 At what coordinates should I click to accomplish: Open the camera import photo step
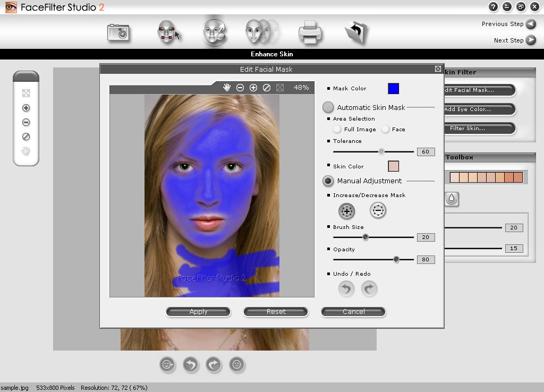coord(118,33)
